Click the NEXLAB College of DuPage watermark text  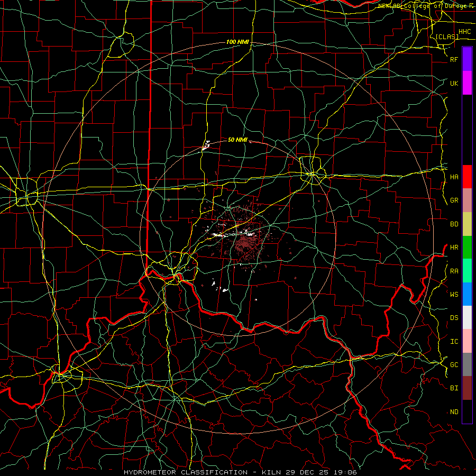[x=426, y=6]
